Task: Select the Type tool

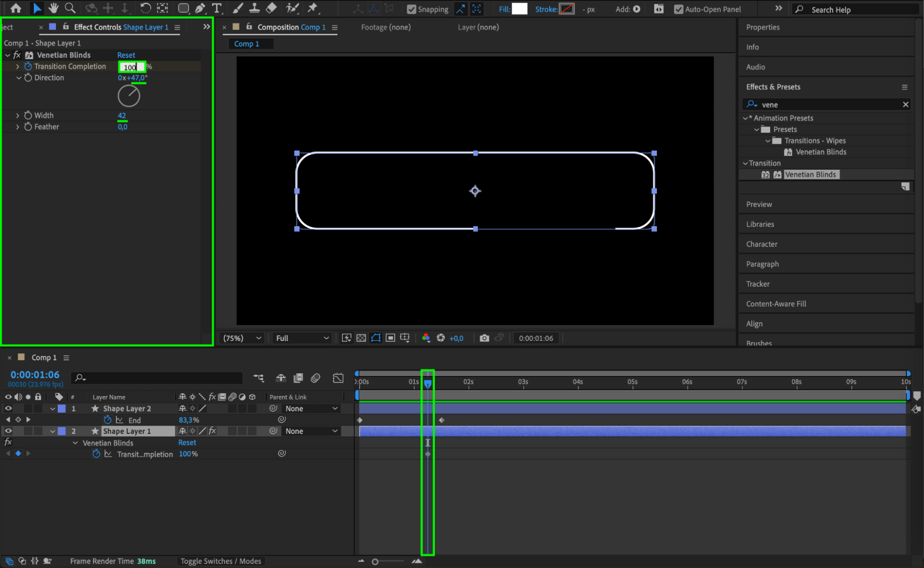Action: (x=216, y=8)
